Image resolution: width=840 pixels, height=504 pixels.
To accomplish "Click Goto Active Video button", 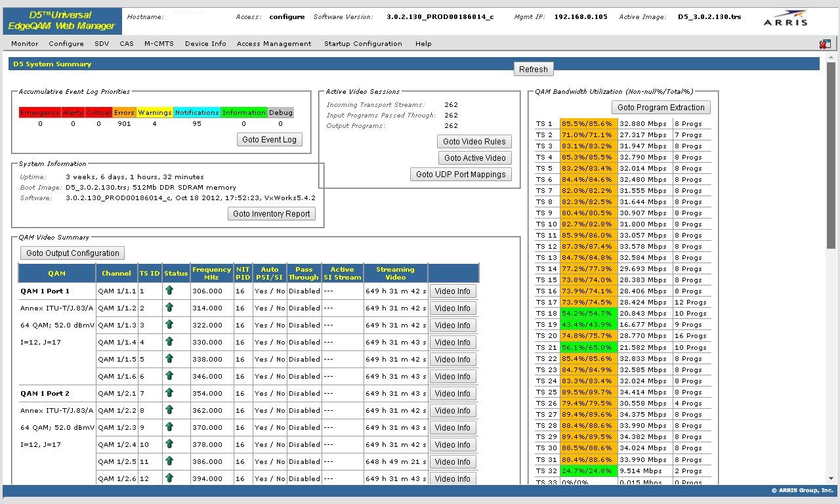I will [475, 158].
